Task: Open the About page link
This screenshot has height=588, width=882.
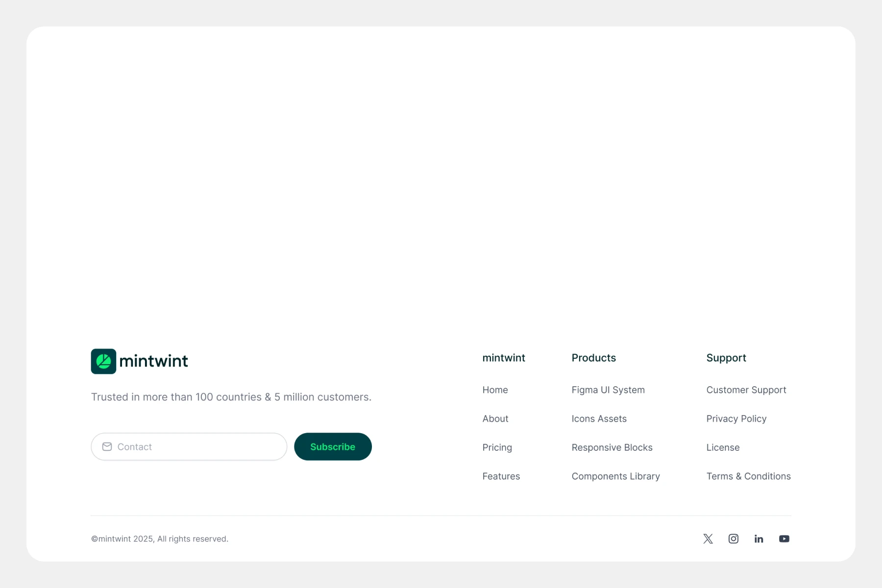Action: point(495,419)
